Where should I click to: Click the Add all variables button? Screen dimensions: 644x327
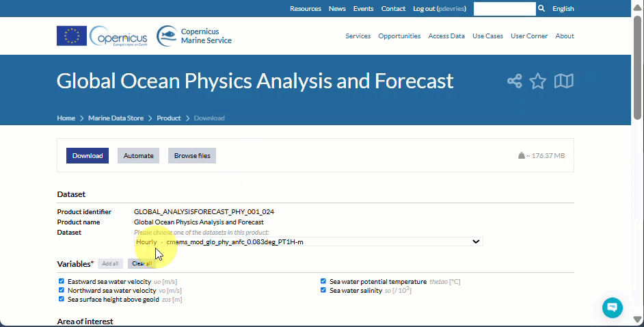click(x=110, y=264)
